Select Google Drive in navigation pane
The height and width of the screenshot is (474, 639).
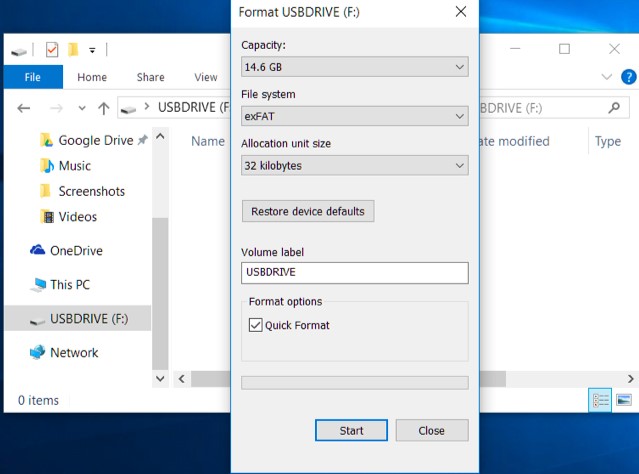(x=96, y=140)
